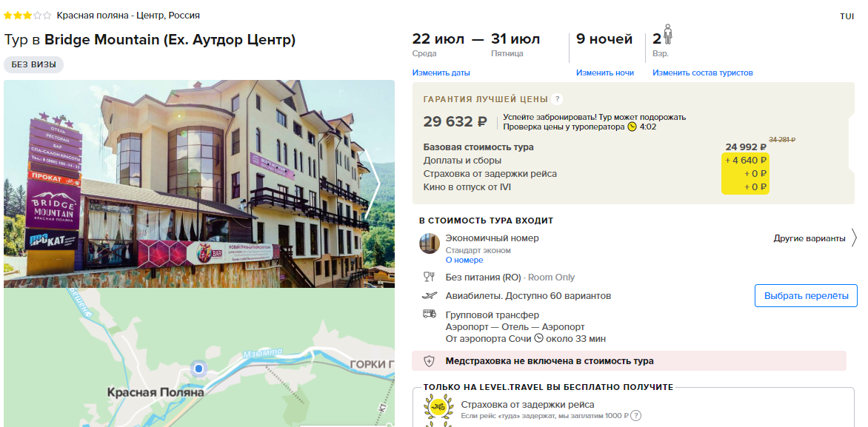Click the economy room thumbnail image
868x427 pixels.
pos(430,243)
